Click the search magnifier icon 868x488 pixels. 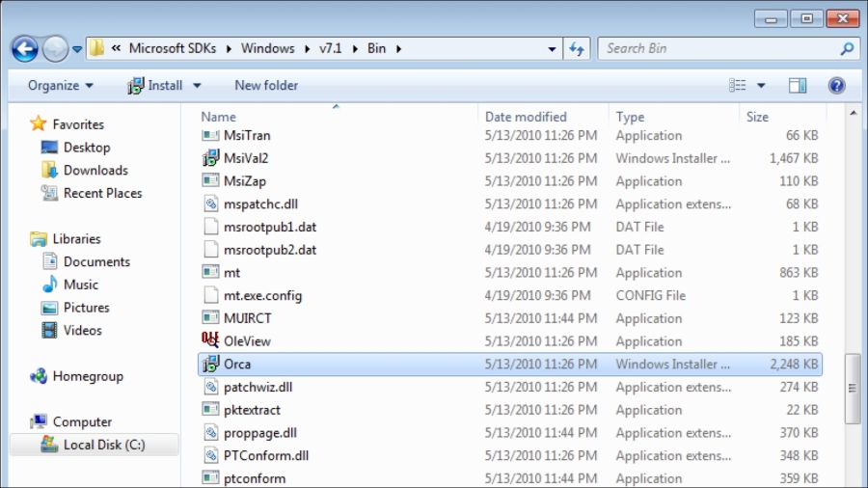click(x=846, y=48)
